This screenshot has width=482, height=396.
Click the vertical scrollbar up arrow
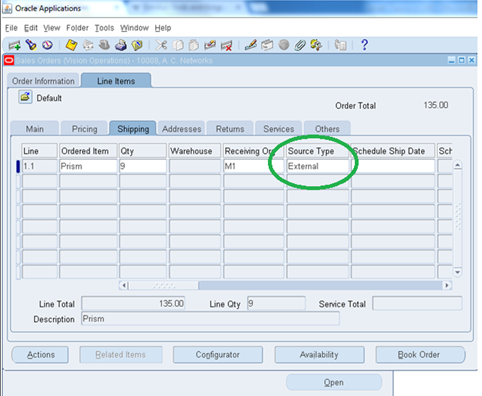point(458,165)
